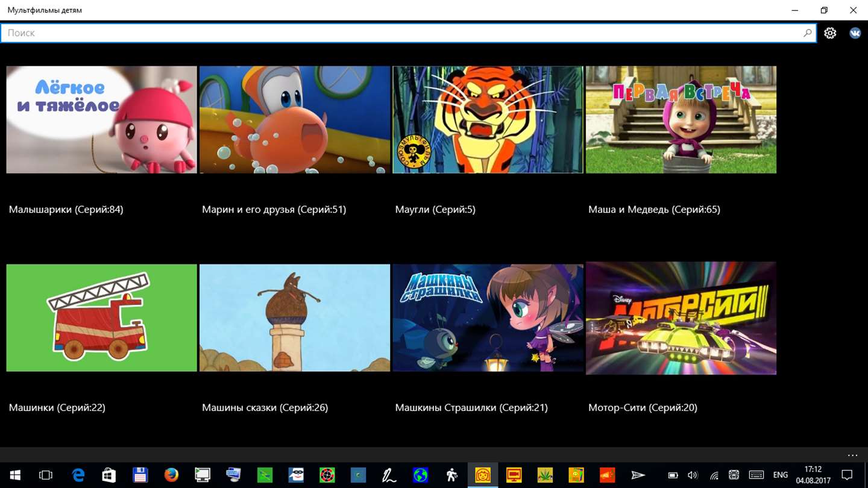Select the Маша и Медведь thumbnail
Screen dimensions: 868x488
point(681,120)
